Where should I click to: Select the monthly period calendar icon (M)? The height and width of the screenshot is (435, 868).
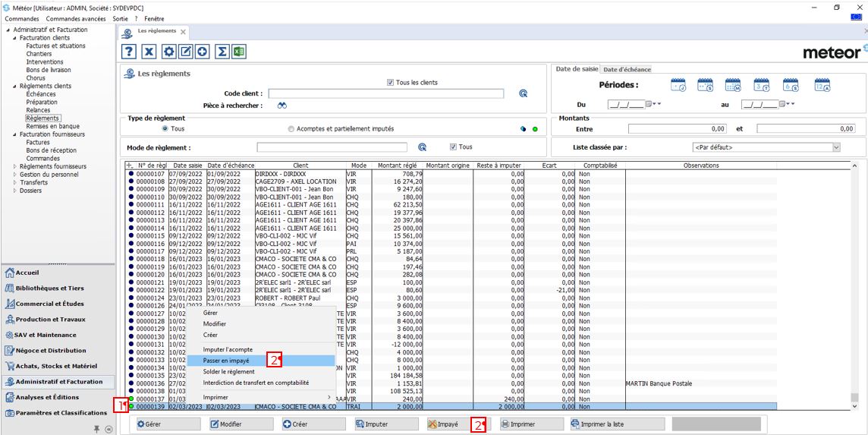(x=733, y=85)
